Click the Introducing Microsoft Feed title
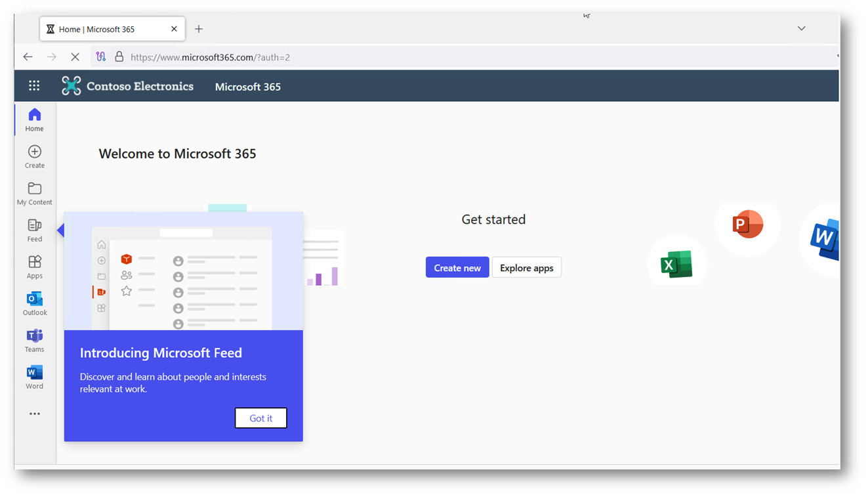Screen dimensions: 868x497 (161, 353)
